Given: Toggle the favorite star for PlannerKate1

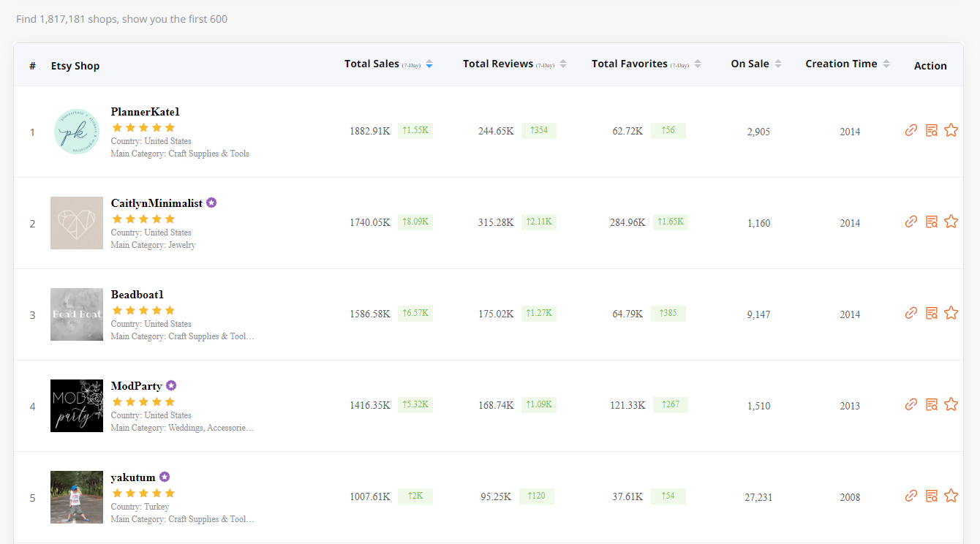Looking at the screenshot, I should pos(951,129).
